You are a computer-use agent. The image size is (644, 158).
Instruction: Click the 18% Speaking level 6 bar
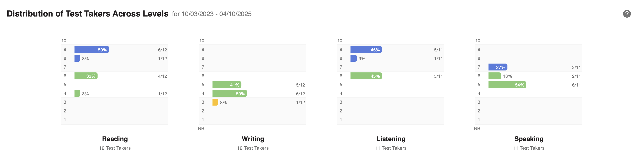click(495, 76)
